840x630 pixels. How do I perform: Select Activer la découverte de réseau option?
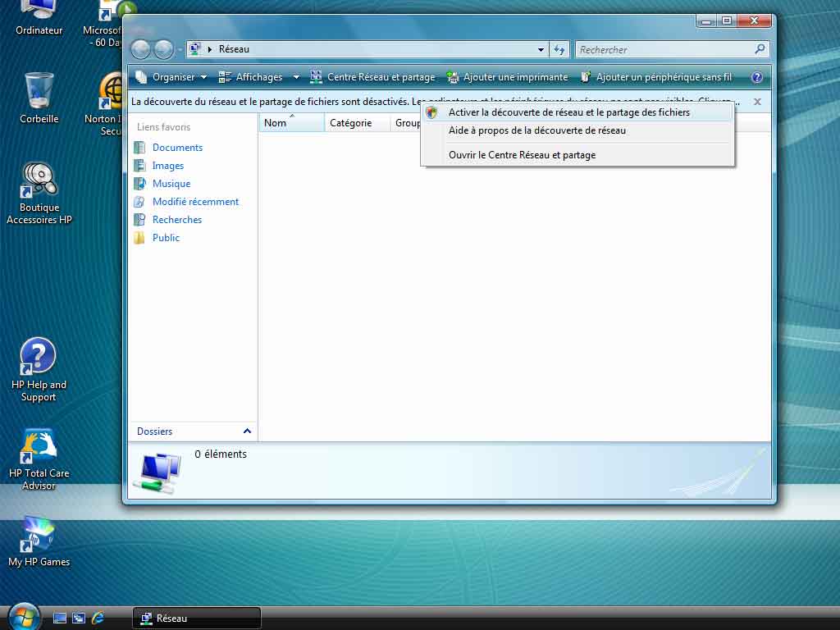point(568,112)
